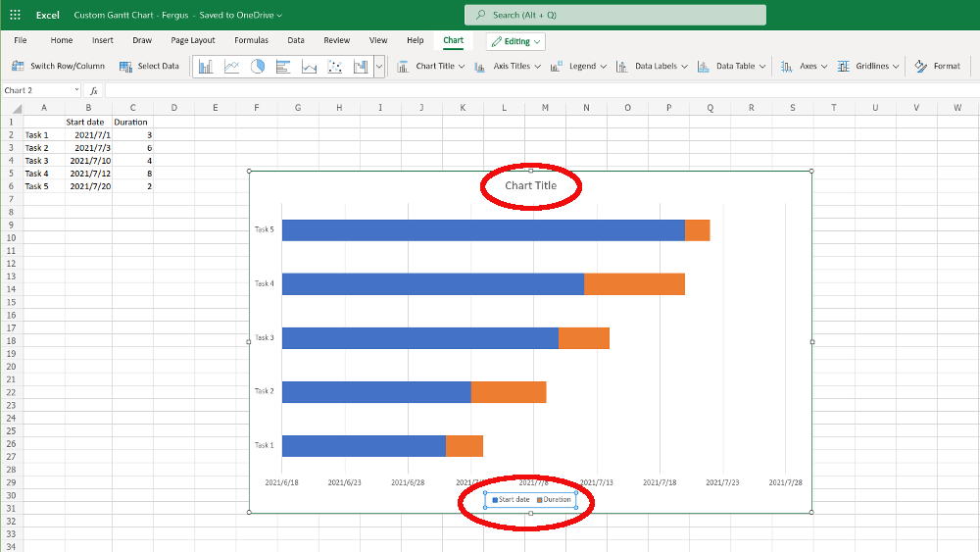Open the File menu
Viewport: 980px width, 552px height.
[21, 40]
